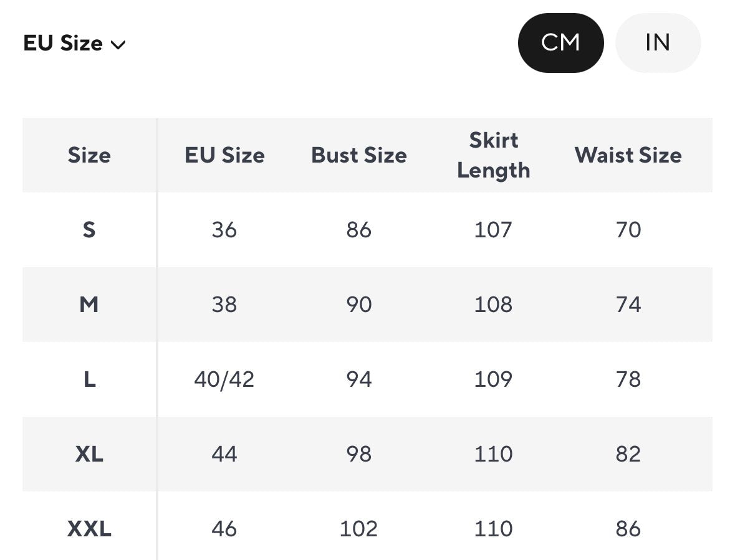Image resolution: width=735 pixels, height=560 pixels.
Task: Switch measurement units to IN
Action: point(658,43)
